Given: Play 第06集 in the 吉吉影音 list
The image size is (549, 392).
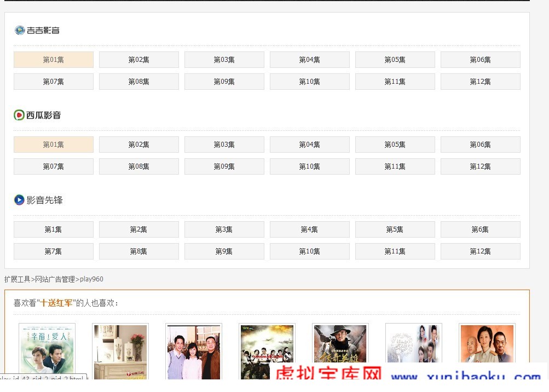Looking at the screenshot, I should (481, 60).
